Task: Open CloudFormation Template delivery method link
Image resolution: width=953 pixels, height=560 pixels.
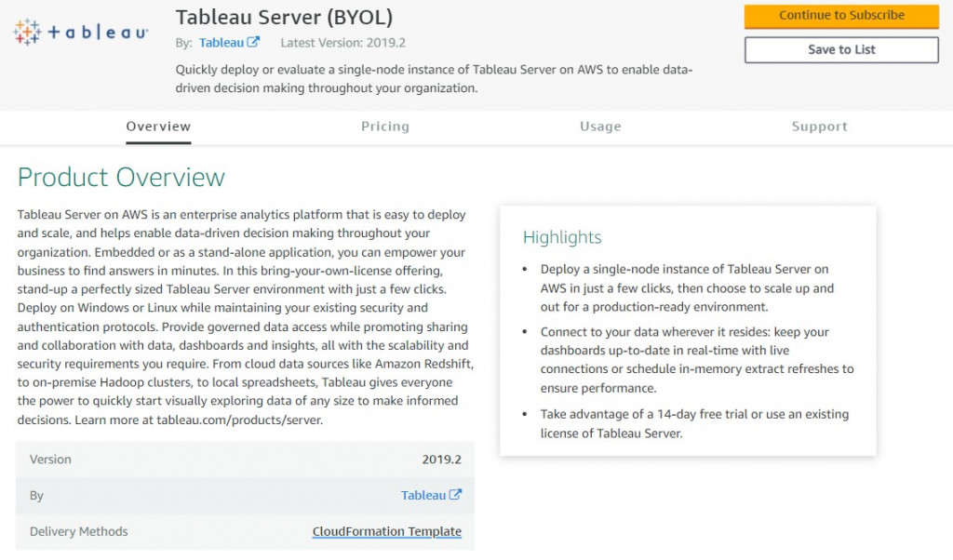Action: point(386,531)
